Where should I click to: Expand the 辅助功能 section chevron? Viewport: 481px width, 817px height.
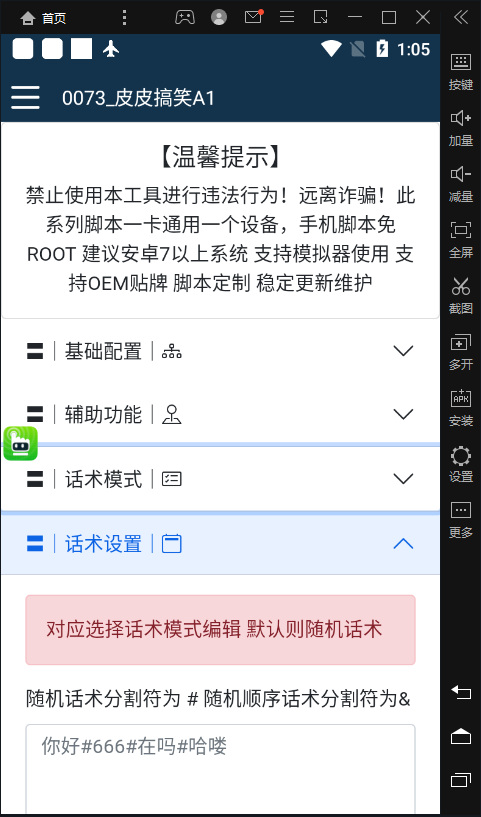pyautogui.click(x=403, y=415)
